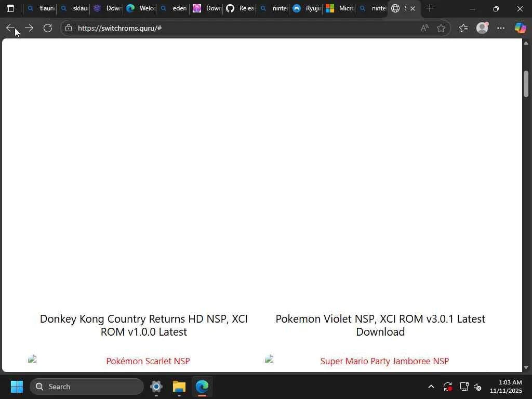Show hidden system tray icons

pos(431,387)
